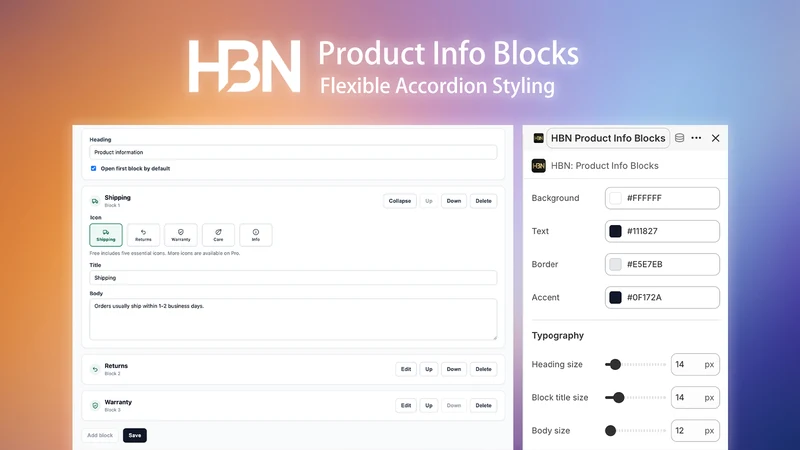Edit the Warranty block

tap(406, 406)
